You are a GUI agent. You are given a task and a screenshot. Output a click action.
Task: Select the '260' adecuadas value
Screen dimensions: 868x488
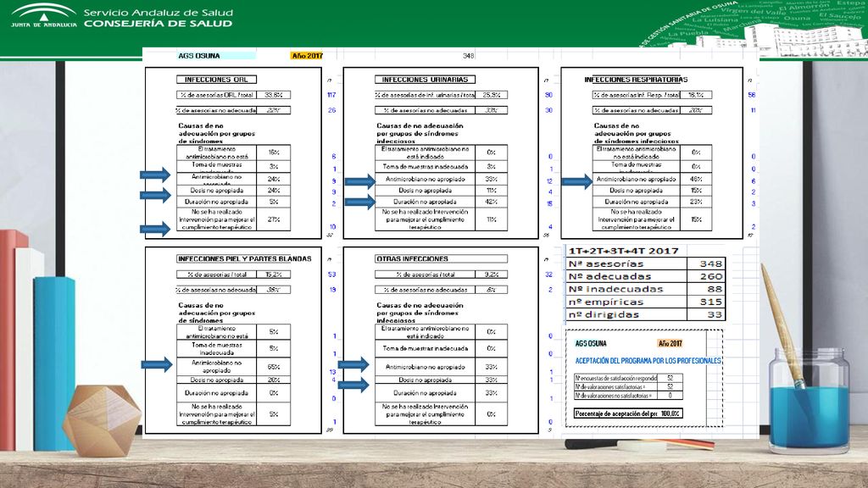(x=706, y=276)
